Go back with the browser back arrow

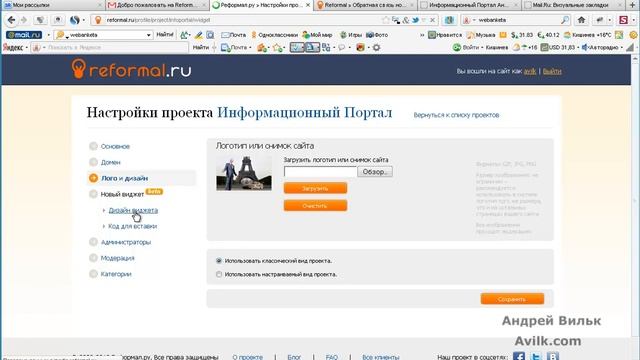tap(11, 20)
